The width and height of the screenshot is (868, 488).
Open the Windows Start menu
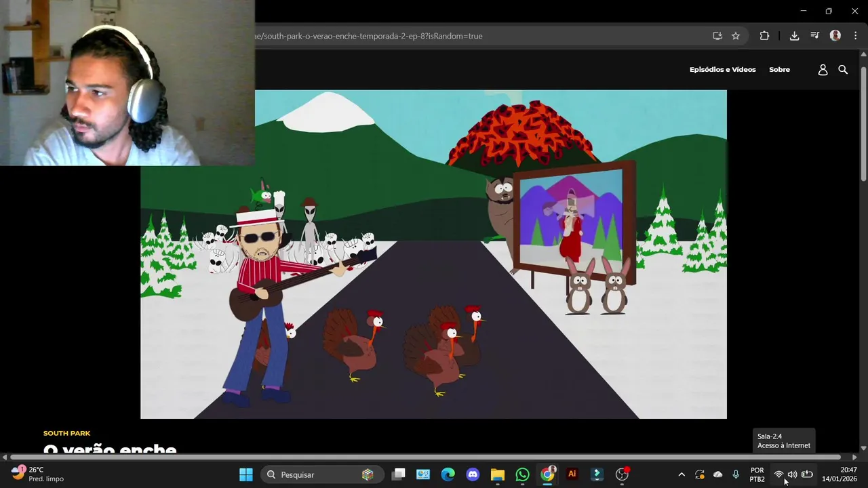(246, 474)
